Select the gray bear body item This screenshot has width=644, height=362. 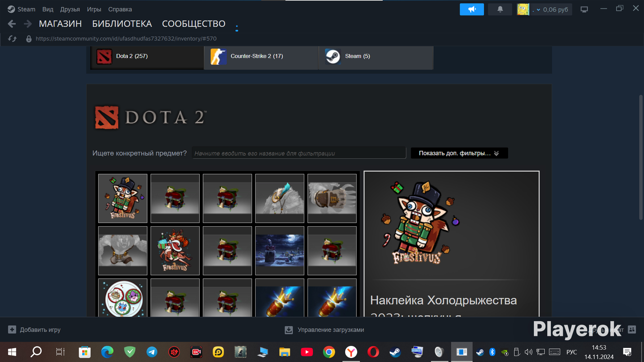click(x=123, y=251)
